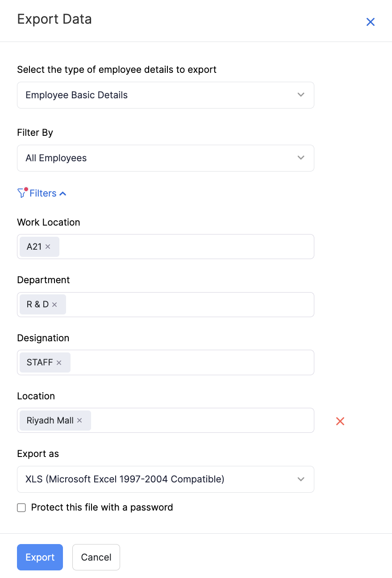The image size is (392, 578).
Task: Click the blue X to close Export Data
Action: [x=371, y=21]
